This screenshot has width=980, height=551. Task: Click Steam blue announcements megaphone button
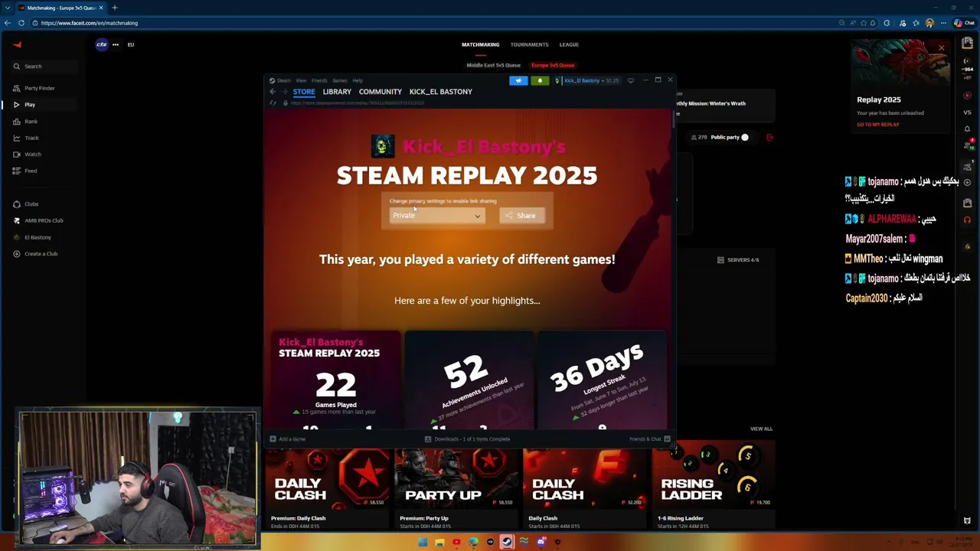(518, 80)
